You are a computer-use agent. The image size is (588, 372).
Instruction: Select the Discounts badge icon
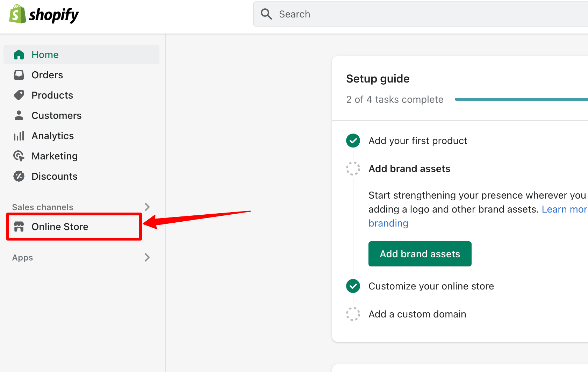point(19,176)
